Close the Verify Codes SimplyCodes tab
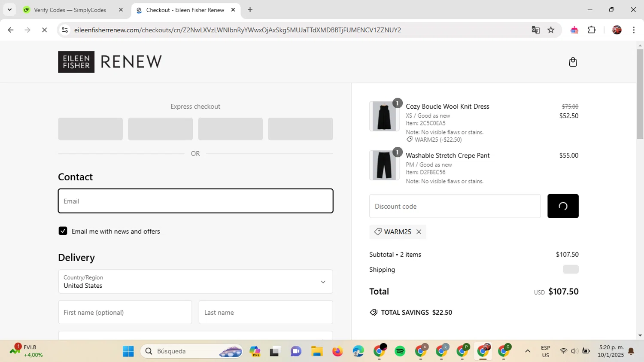 coord(121,10)
